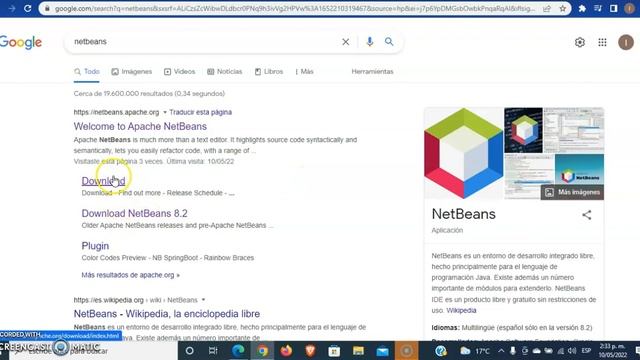
Task: Open the Google account avatar on page
Action: (626, 42)
